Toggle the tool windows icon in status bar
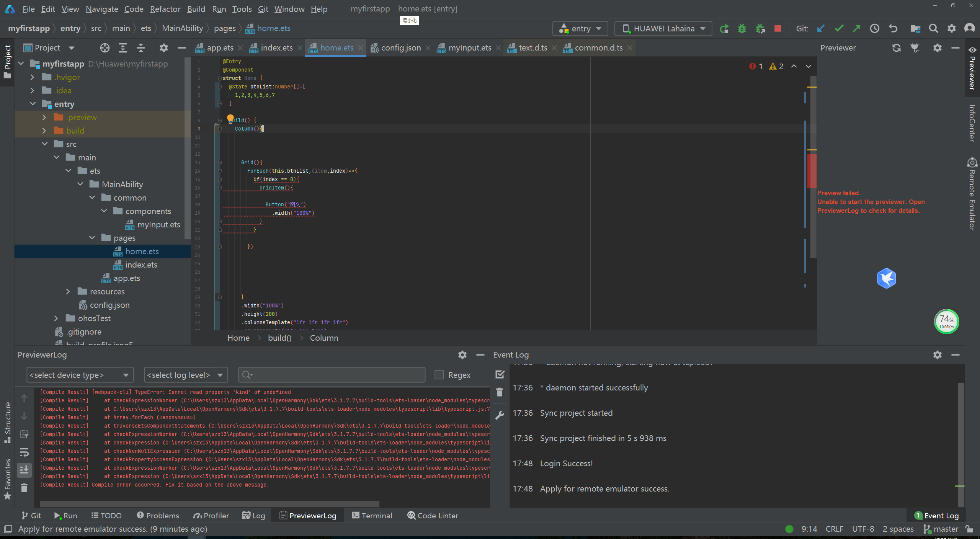Image resolution: width=980 pixels, height=539 pixels. click(x=8, y=529)
